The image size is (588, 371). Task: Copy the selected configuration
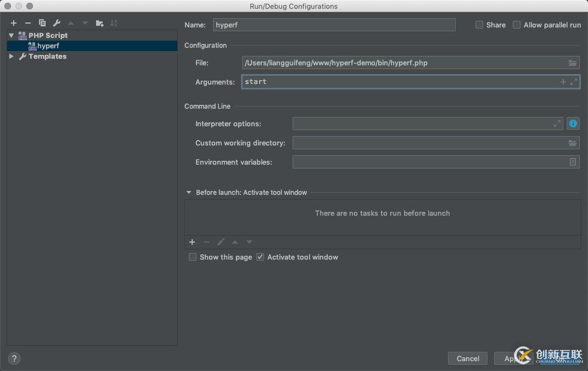tap(42, 23)
